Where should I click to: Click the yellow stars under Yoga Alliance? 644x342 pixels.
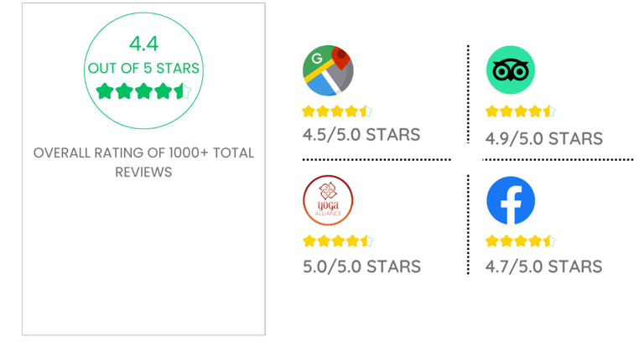click(x=337, y=241)
